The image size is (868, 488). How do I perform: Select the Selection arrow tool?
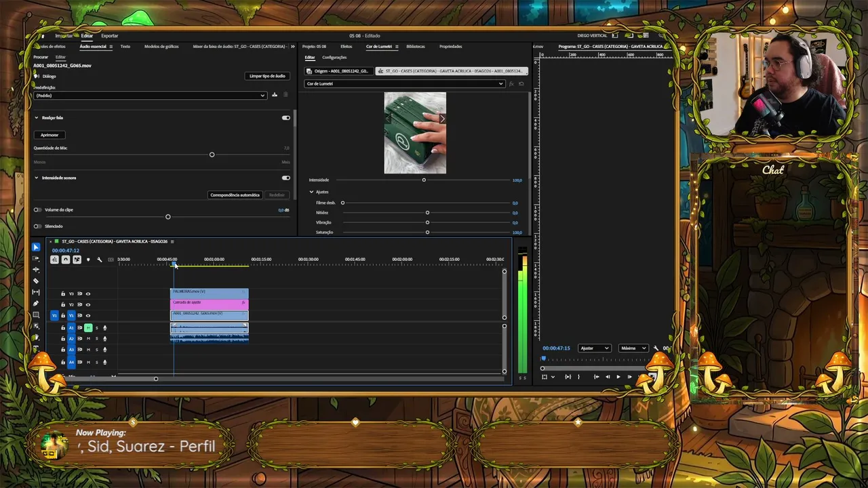[x=36, y=247]
